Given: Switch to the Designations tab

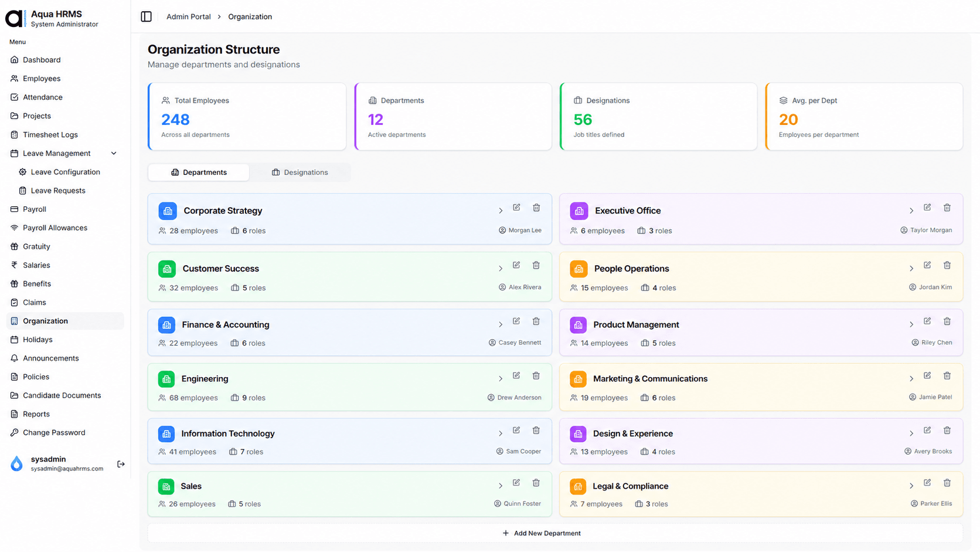Looking at the screenshot, I should [300, 172].
